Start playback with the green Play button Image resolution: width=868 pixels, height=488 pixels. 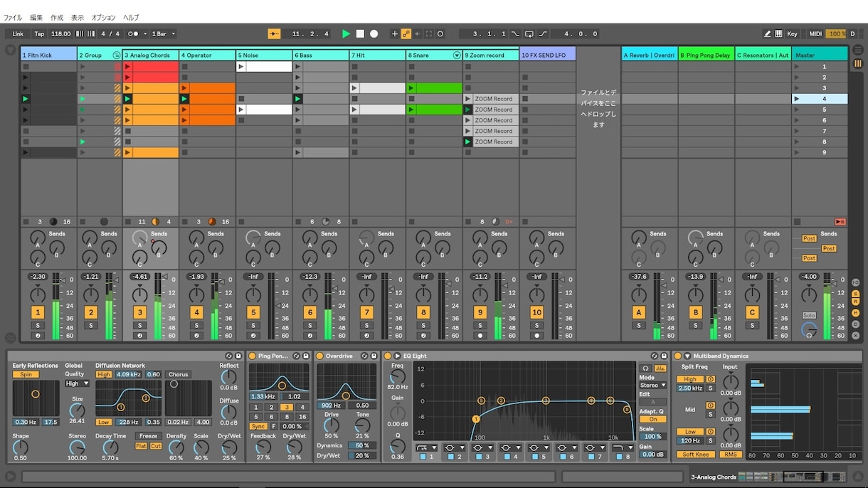point(346,33)
